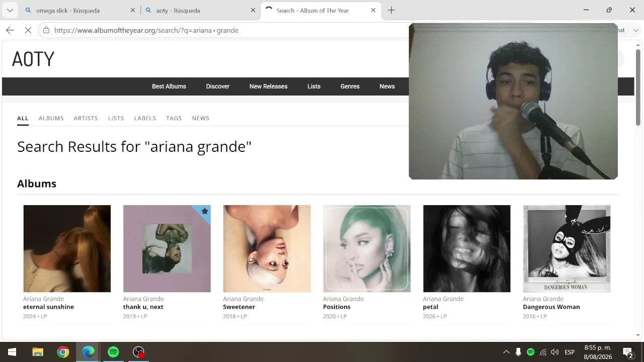Open the Dangerous Woman title link
Viewport: 644px width, 362px height.
coord(551,307)
